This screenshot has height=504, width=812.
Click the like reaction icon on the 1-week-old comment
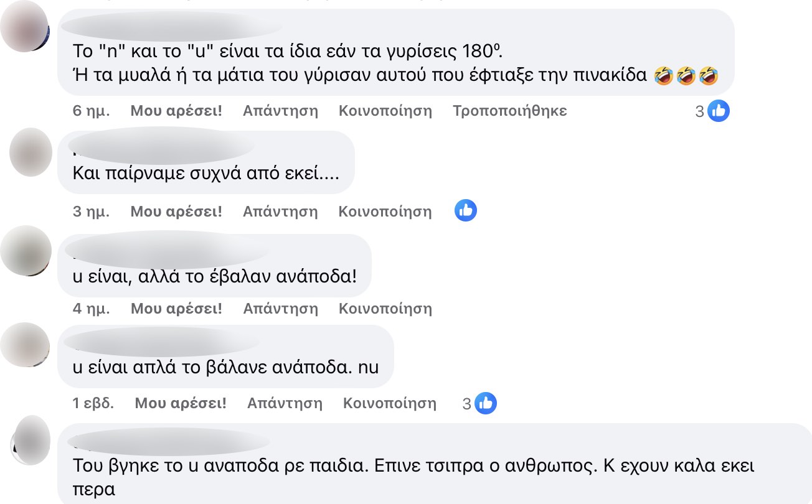(486, 404)
